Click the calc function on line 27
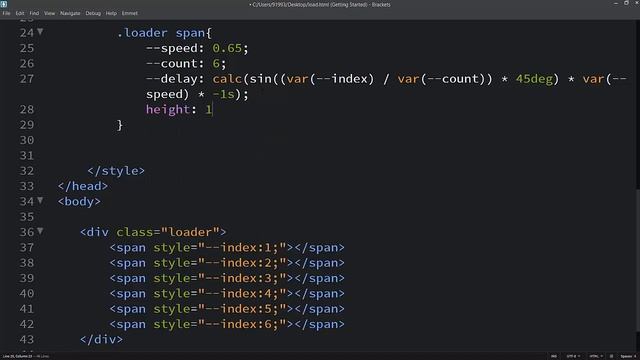This screenshot has height=360, width=640. point(227,79)
